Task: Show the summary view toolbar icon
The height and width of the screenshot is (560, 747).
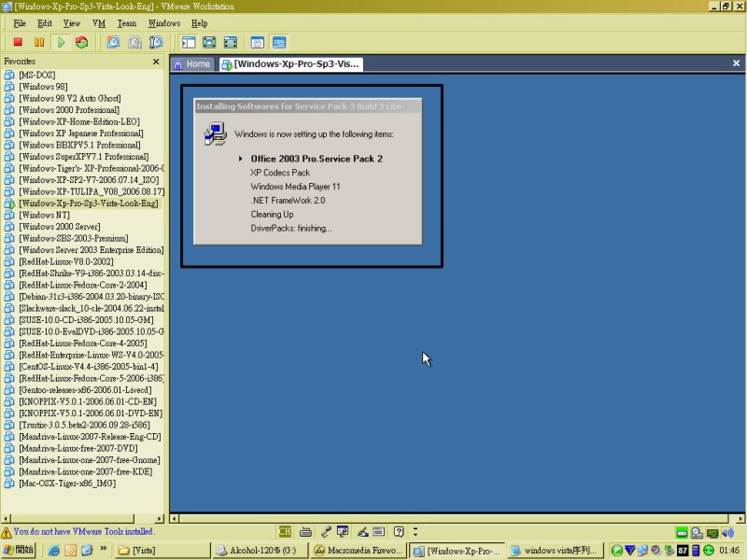Action: coord(258,42)
